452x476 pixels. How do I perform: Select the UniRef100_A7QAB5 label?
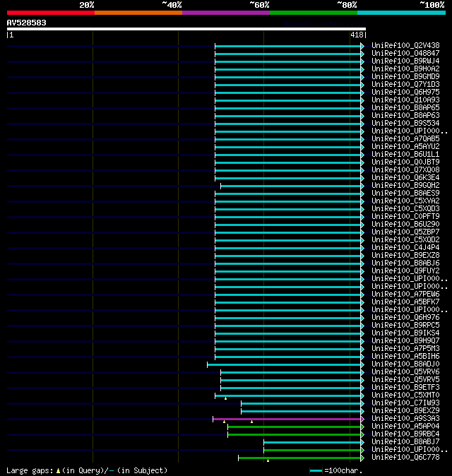pyautogui.click(x=405, y=138)
